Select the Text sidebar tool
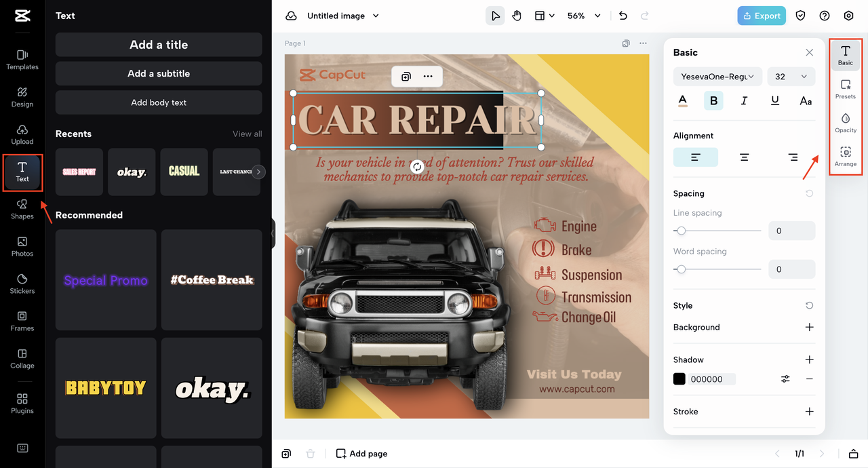Viewport: 868px width, 468px height. pos(22,172)
